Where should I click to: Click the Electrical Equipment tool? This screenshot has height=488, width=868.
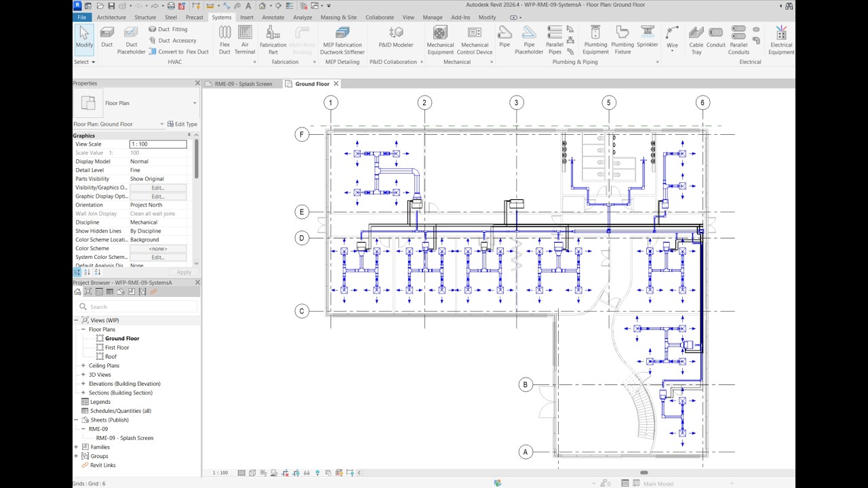click(x=781, y=40)
